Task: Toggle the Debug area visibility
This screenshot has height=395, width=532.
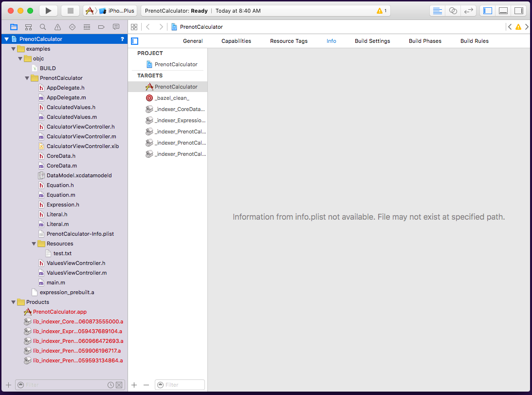Action: click(503, 11)
